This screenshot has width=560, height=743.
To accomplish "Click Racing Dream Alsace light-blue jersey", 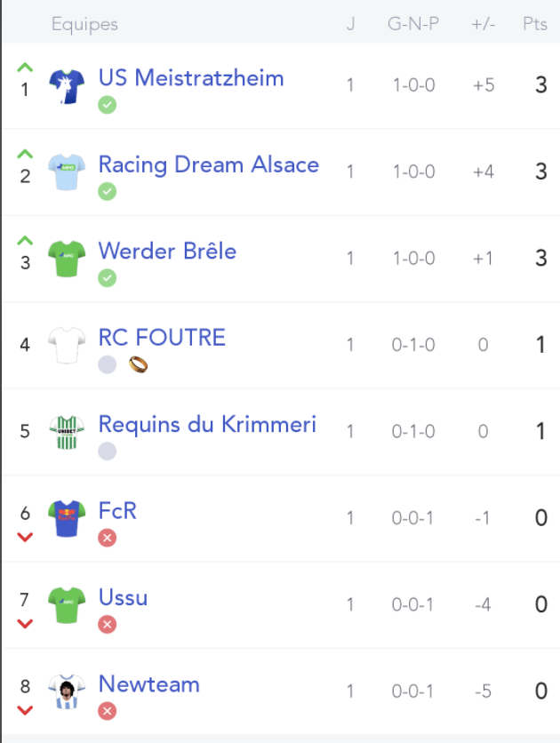I will coord(67,172).
